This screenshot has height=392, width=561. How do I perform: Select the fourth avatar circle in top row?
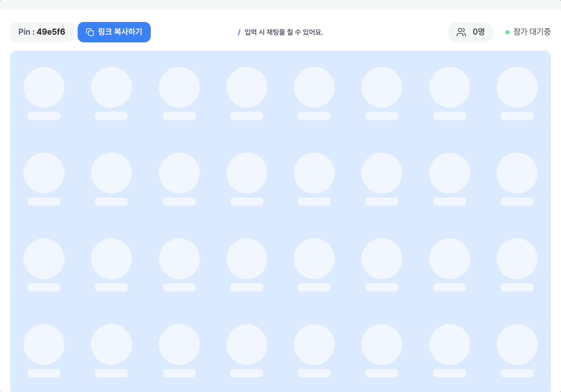click(247, 87)
